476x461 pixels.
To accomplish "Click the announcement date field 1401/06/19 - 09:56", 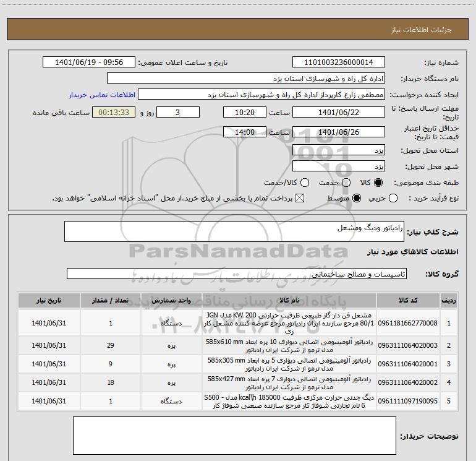I will point(89,62).
